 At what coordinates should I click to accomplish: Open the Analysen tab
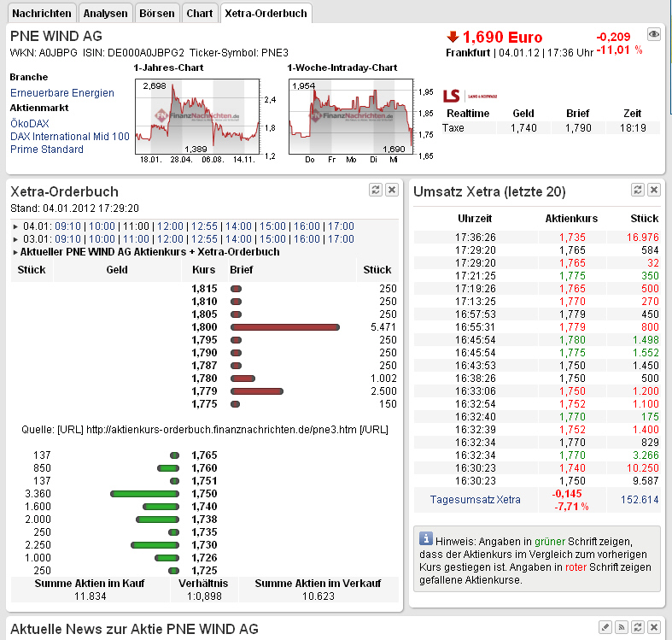pos(105,14)
